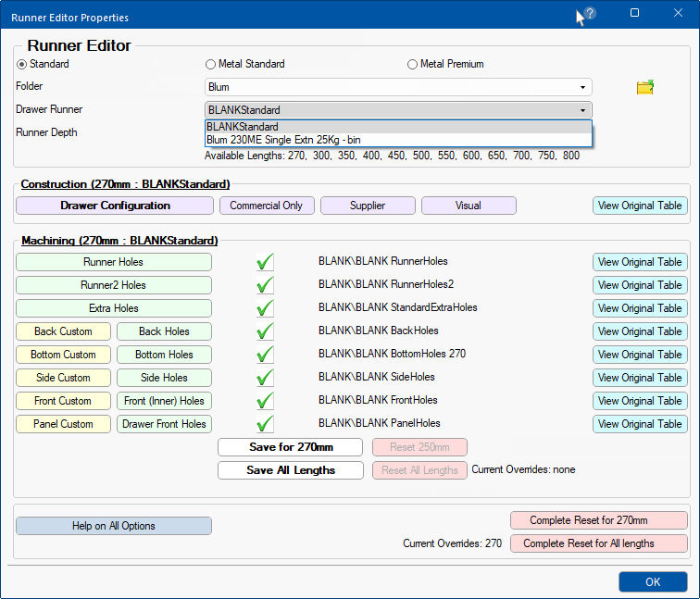The width and height of the screenshot is (700, 599).
Task: Click the Back Custom button
Action: tap(63, 331)
